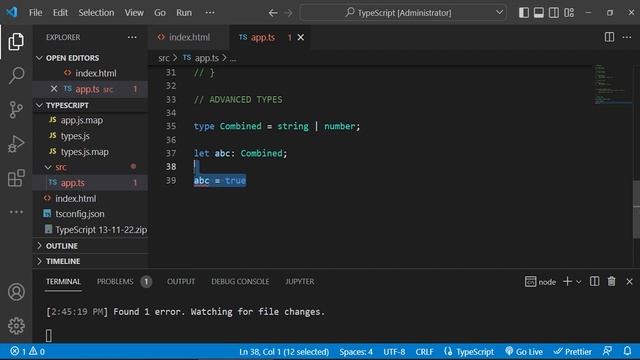The image size is (640, 360).
Task: Click the Go Live status bar button
Action: click(524, 351)
